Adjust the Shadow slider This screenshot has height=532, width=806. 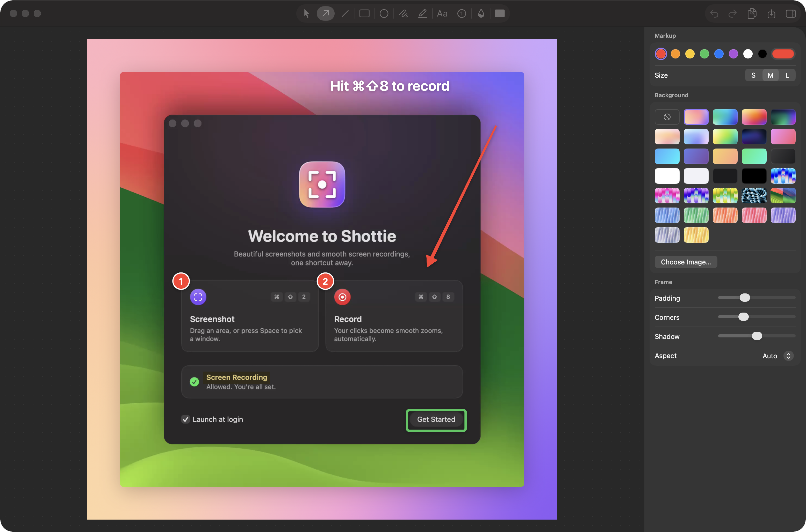point(757,336)
